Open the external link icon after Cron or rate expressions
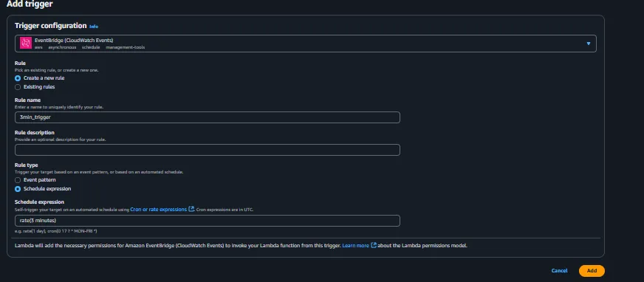 [x=191, y=210]
